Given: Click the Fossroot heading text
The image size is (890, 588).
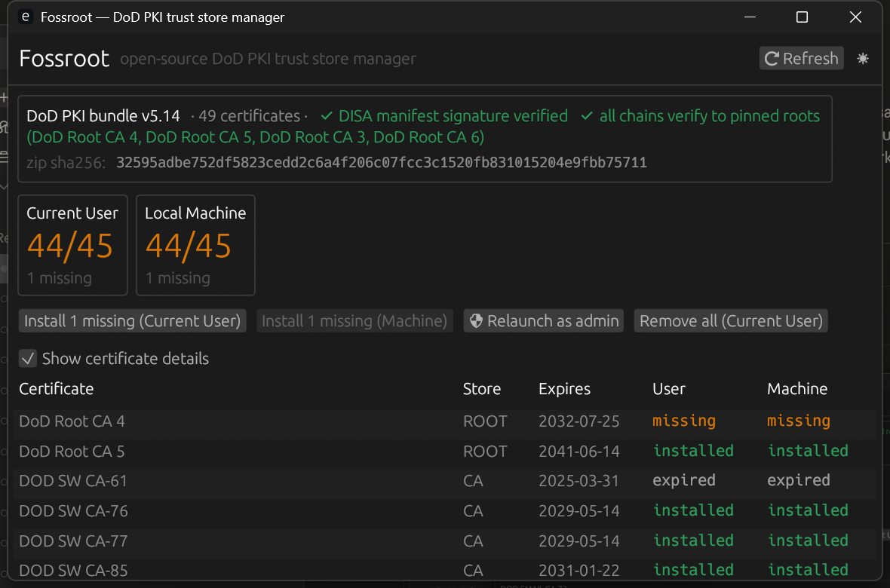Looking at the screenshot, I should pyautogui.click(x=64, y=59).
